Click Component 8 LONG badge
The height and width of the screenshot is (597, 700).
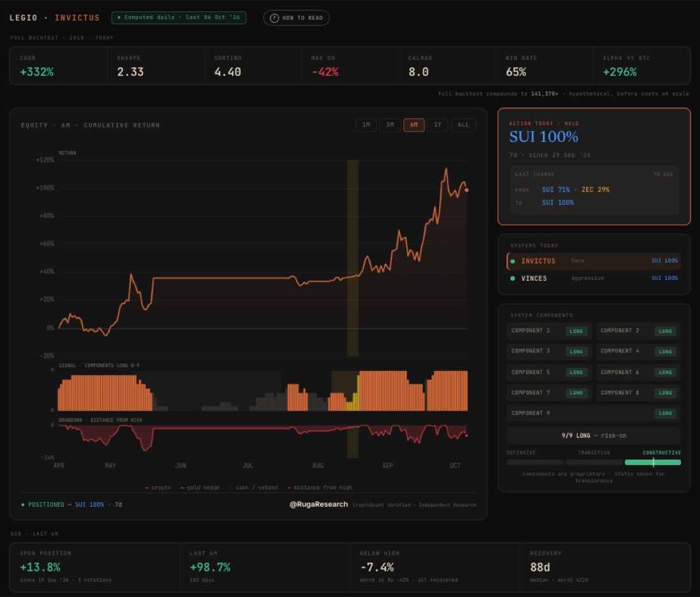[x=665, y=393]
